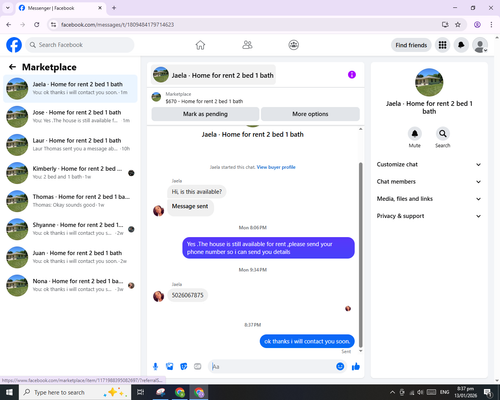Choose a sticker icon

[184, 367]
